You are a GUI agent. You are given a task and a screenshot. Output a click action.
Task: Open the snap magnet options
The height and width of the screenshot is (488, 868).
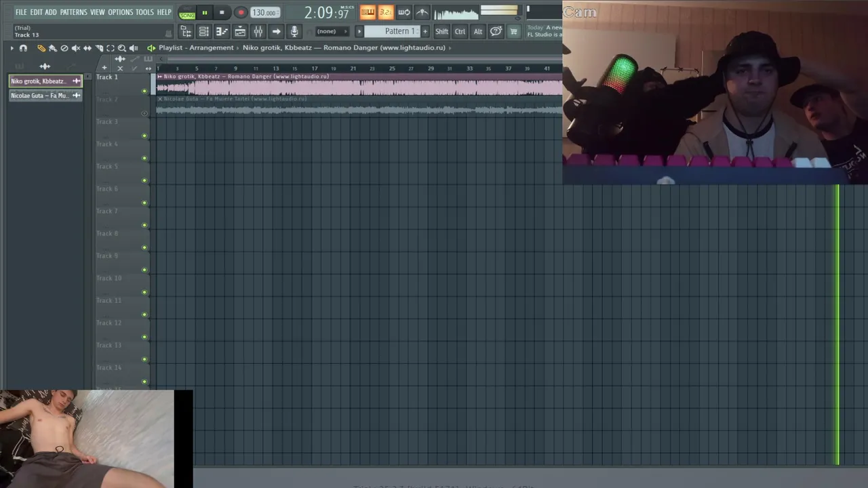pyautogui.click(x=23, y=48)
